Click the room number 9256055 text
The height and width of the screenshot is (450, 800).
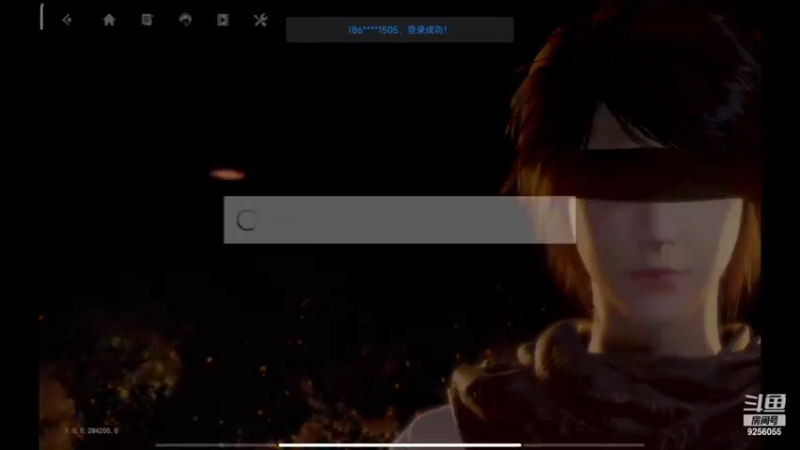click(764, 432)
